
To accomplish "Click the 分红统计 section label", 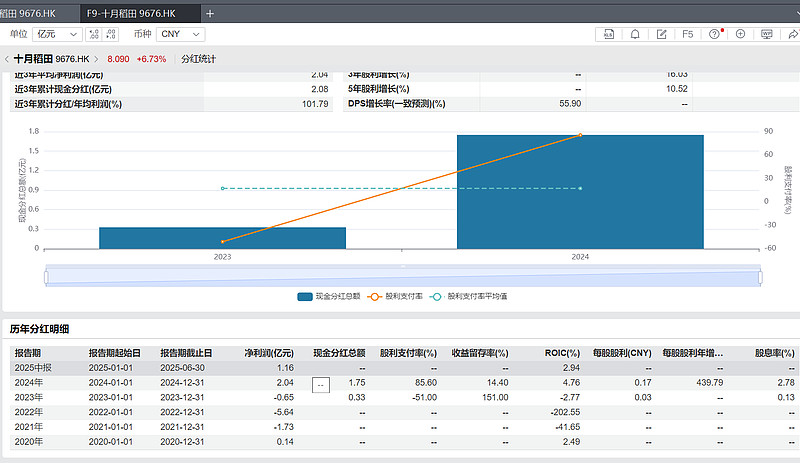I will click(x=198, y=59).
